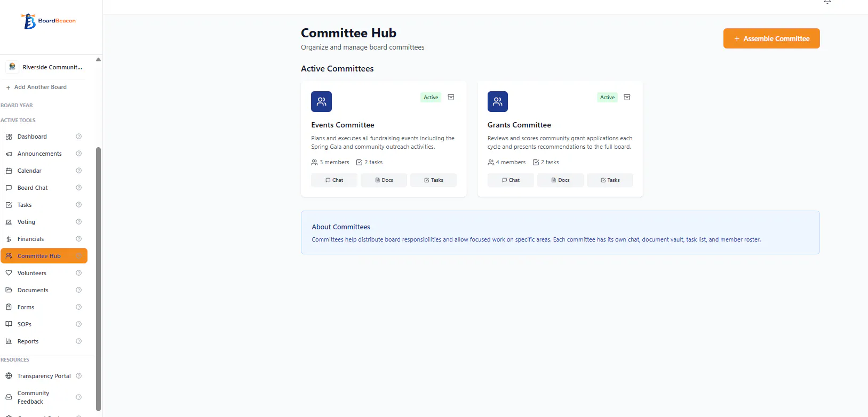This screenshot has height=417, width=868.
Task: Open Transparency Portal in sidebar
Action: [x=44, y=376]
